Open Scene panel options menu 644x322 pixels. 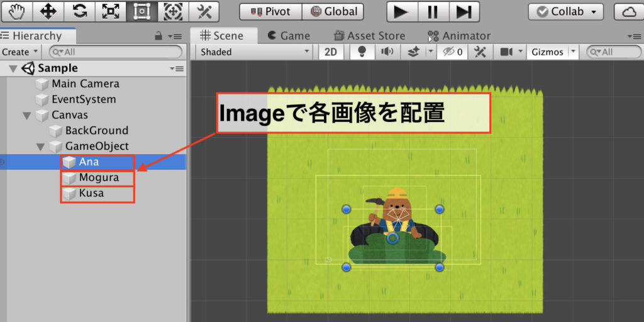pyautogui.click(x=635, y=36)
